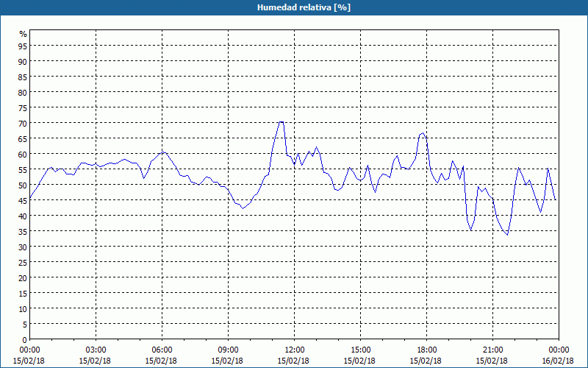Select the "12:00" time label
The height and width of the screenshot is (368, 588).
pyautogui.click(x=295, y=350)
